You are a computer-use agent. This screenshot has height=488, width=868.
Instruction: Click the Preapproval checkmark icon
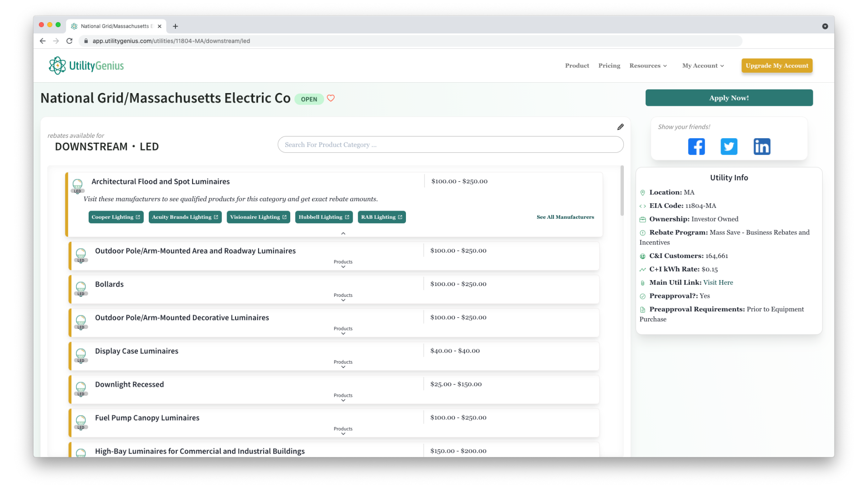(x=642, y=296)
